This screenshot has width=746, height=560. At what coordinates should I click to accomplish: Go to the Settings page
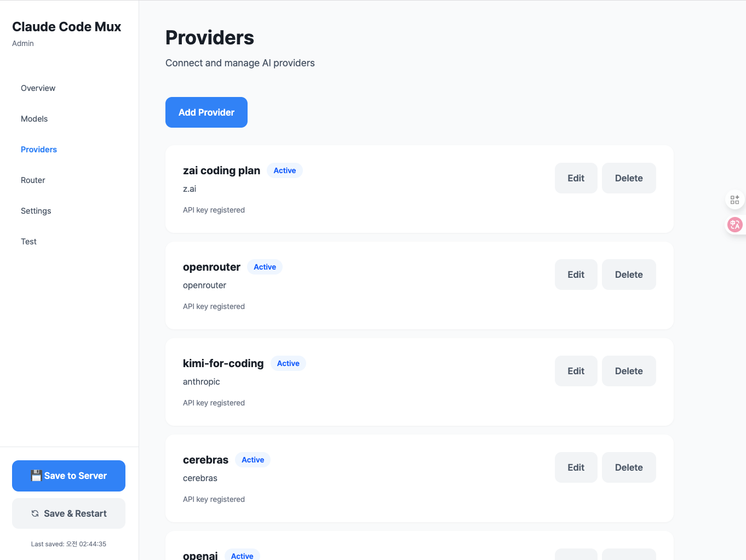click(36, 210)
